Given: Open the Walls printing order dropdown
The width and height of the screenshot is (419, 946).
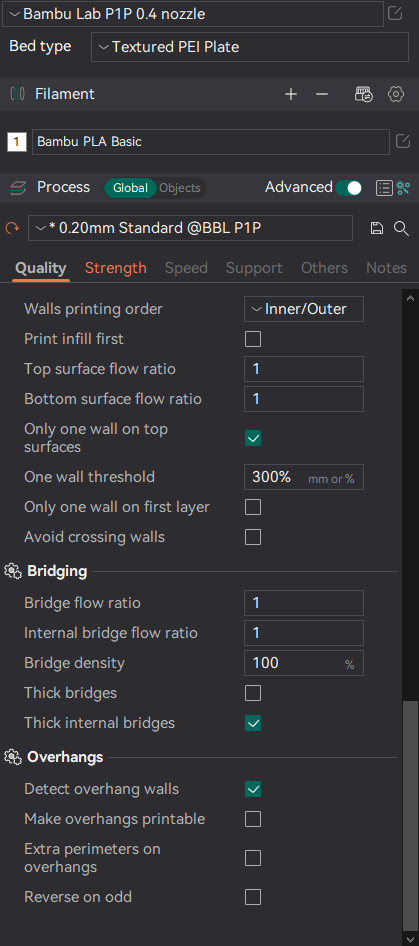Looking at the screenshot, I should [304, 309].
